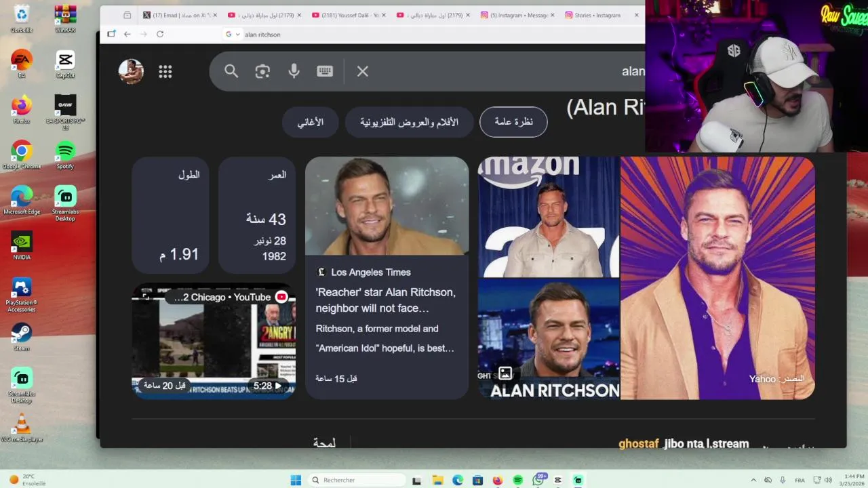Open CapCut desktop shortcut
Screen dimensions: 868x488
(65, 64)
